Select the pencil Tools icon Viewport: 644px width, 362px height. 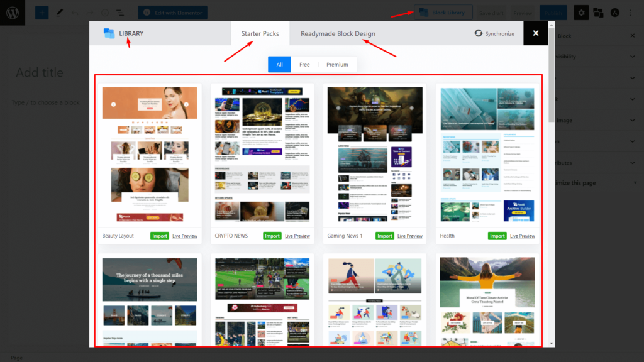pos(60,13)
